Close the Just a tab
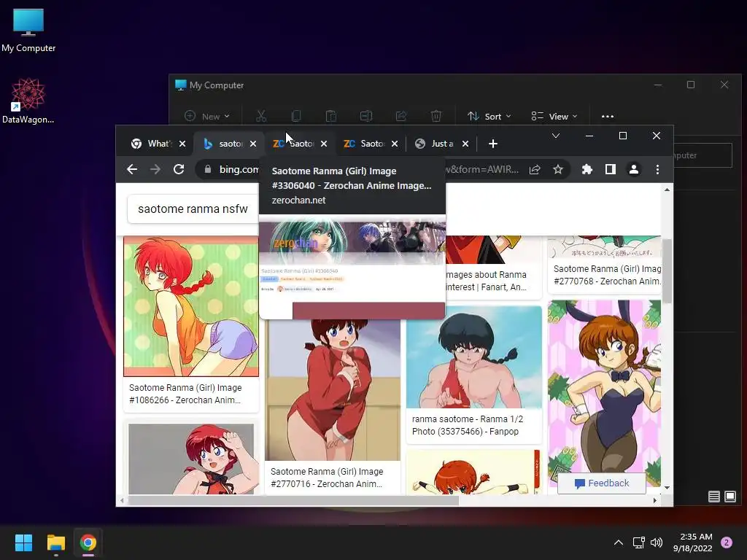The height and width of the screenshot is (560, 747). tap(465, 144)
